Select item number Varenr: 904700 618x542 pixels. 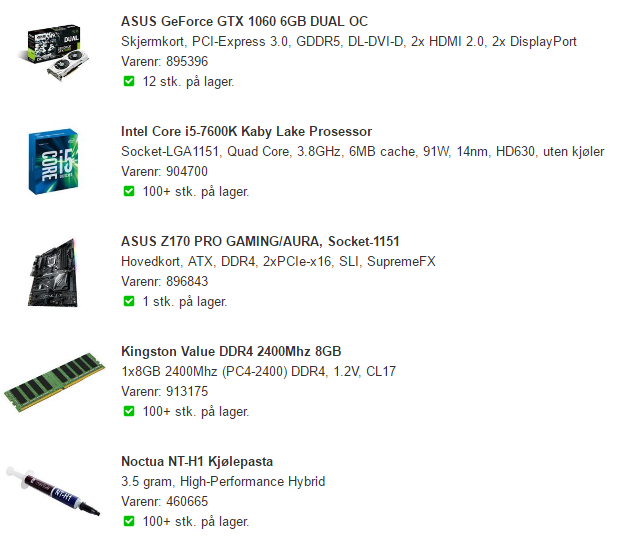[x=164, y=171]
